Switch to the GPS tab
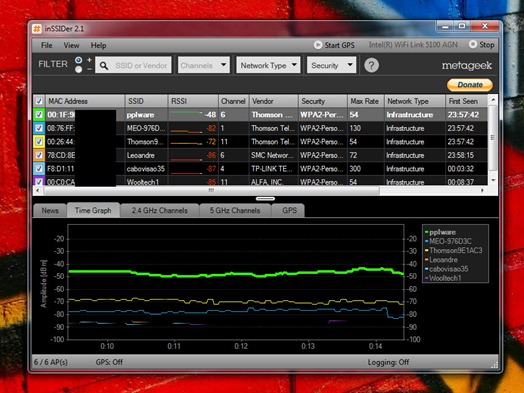This screenshot has height=393, width=524. [x=289, y=211]
